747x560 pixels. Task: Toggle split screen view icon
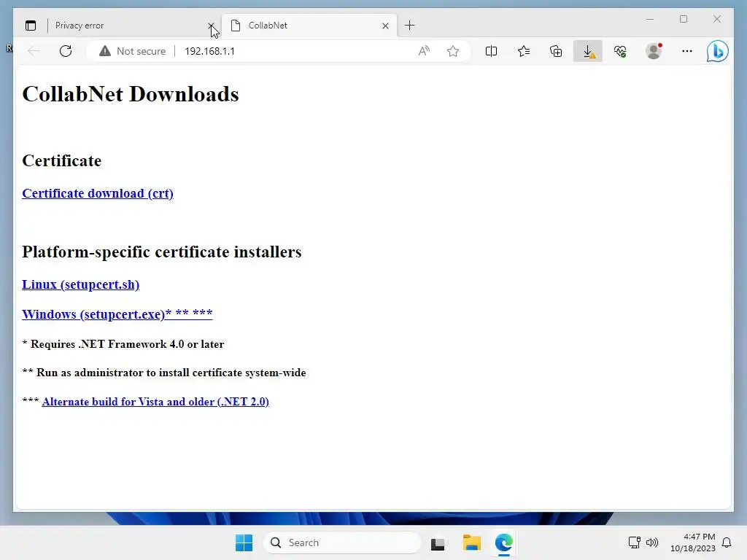(491, 51)
